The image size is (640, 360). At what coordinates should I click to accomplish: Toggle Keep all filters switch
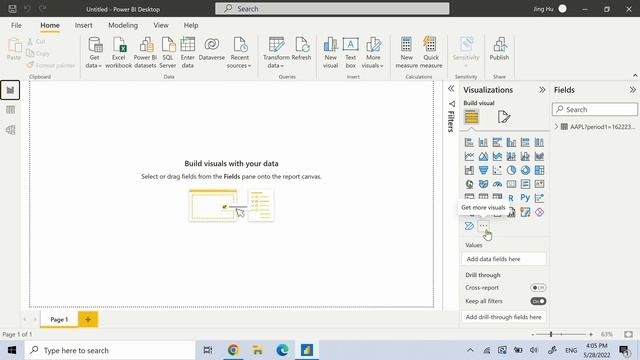(538, 301)
